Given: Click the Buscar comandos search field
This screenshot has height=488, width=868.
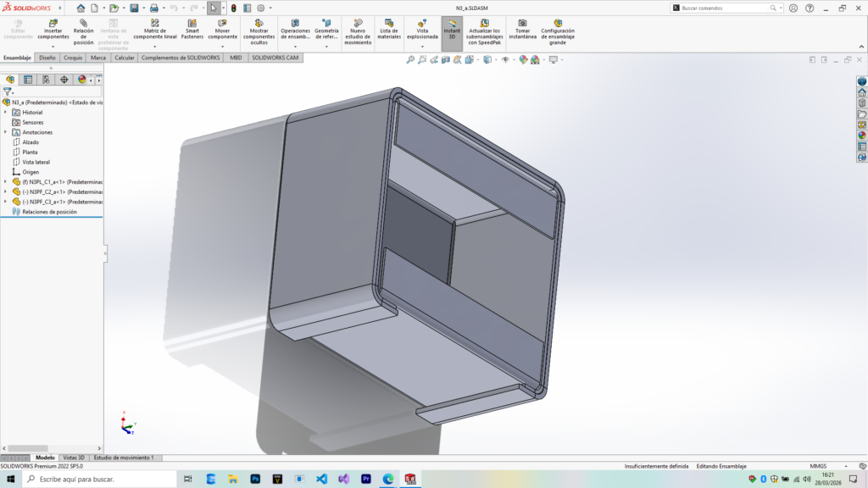Looking at the screenshot, I should pos(725,8).
